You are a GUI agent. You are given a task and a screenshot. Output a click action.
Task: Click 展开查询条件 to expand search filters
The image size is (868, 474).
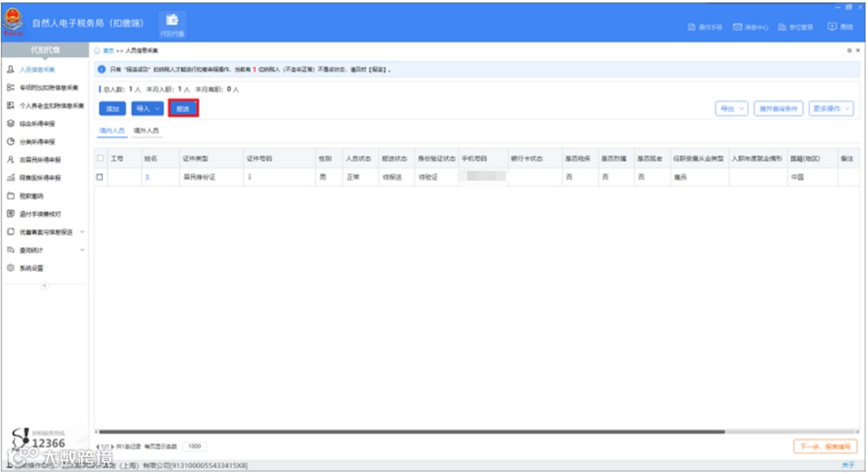click(x=778, y=109)
